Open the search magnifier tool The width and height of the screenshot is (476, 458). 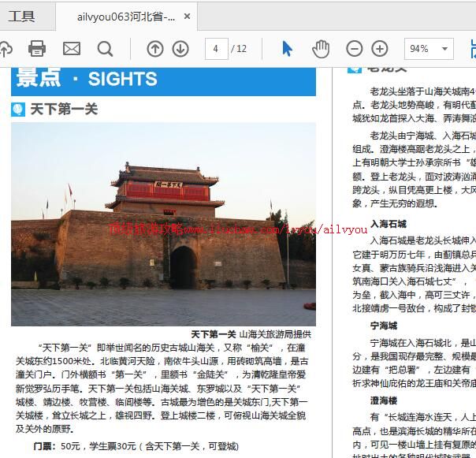coord(105,49)
